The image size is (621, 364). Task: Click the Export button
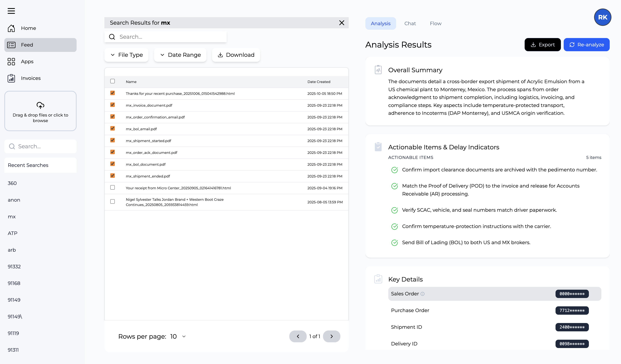542,45
